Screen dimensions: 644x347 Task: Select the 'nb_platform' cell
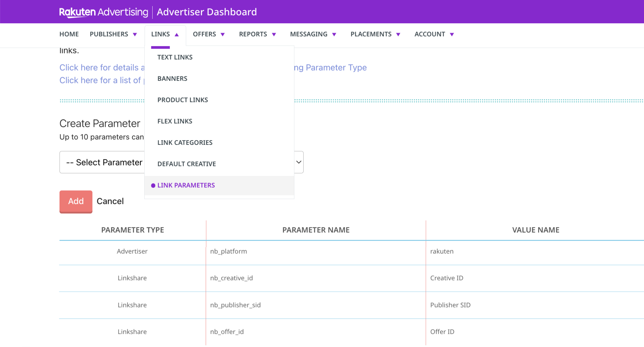(228, 251)
